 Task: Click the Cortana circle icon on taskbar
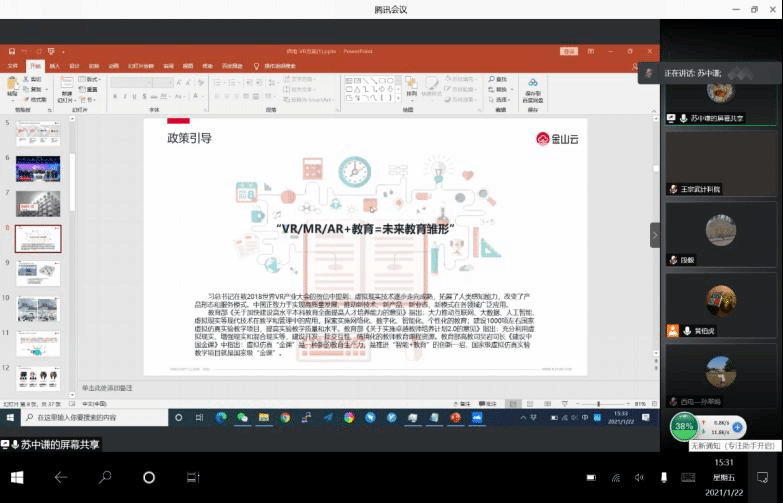149,477
